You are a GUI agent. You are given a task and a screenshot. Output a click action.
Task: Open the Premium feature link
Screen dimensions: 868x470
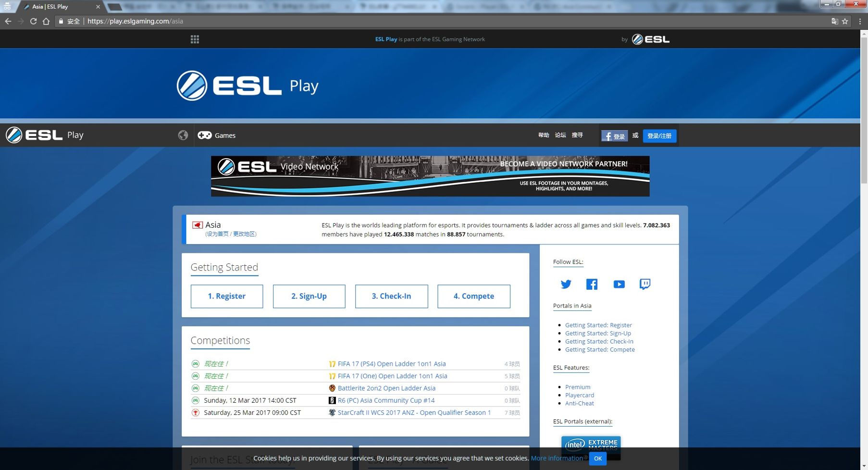click(578, 387)
